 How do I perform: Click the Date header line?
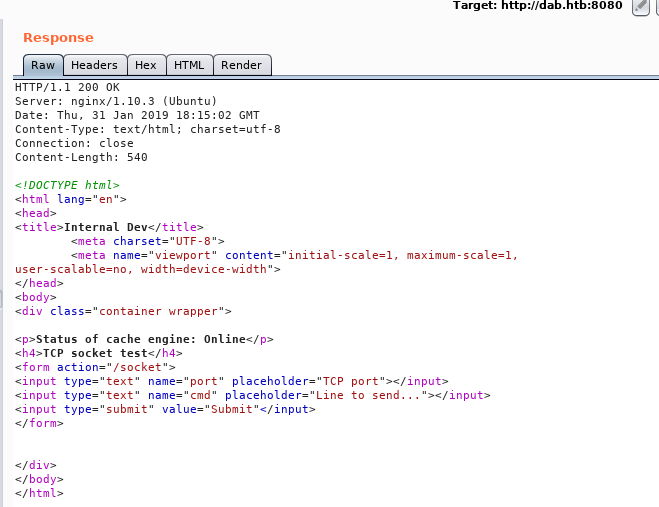click(x=137, y=115)
